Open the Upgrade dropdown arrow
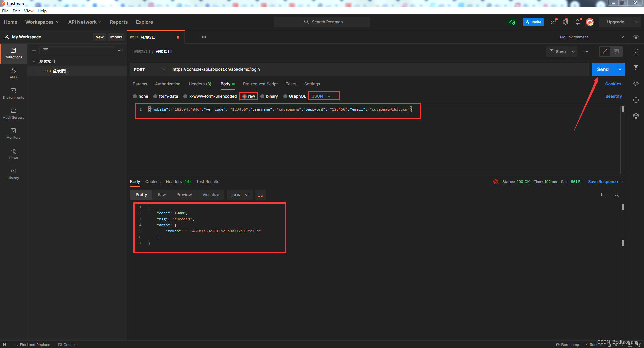Image resolution: width=644 pixels, height=348 pixels. click(637, 22)
